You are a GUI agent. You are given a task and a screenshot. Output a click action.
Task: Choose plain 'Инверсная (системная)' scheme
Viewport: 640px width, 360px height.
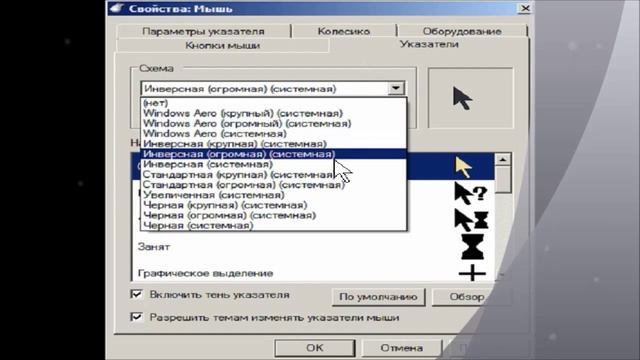click(273, 164)
